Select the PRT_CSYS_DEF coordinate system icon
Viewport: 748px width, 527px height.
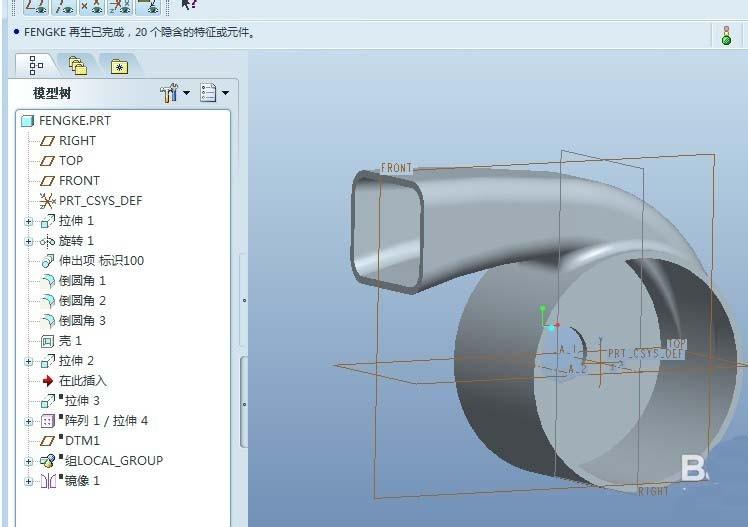point(47,201)
